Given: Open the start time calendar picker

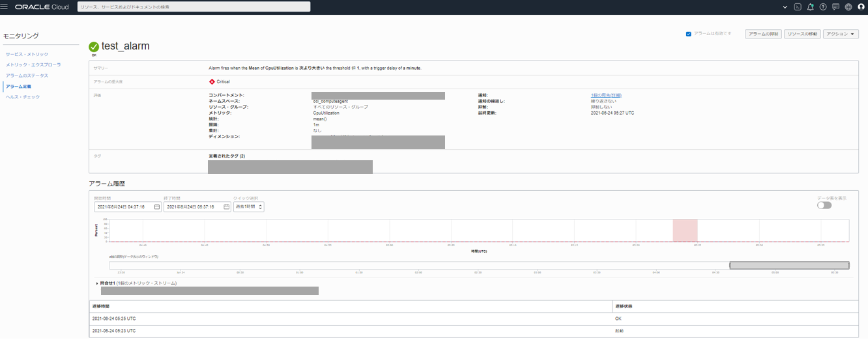Looking at the screenshot, I should pyautogui.click(x=157, y=206).
